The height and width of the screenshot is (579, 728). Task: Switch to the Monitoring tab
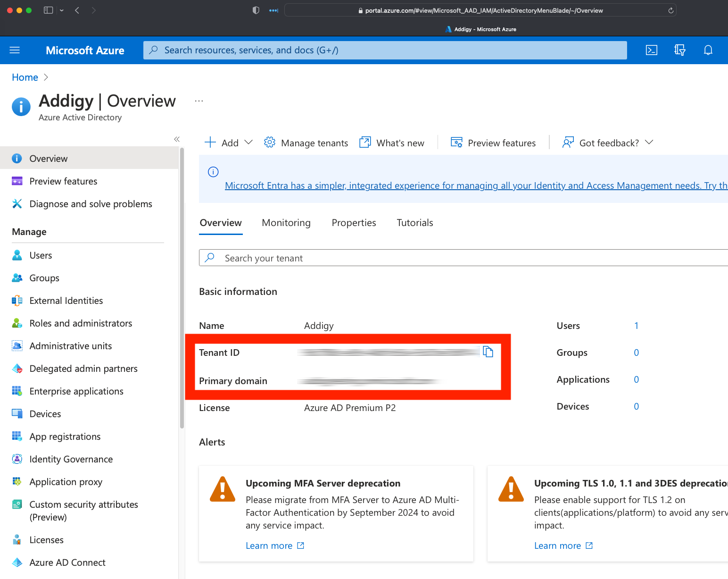tap(286, 223)
